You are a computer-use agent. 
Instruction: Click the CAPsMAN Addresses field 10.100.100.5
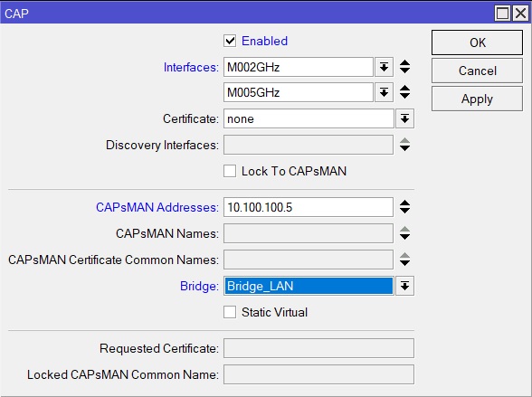click(x=309, y=207)
